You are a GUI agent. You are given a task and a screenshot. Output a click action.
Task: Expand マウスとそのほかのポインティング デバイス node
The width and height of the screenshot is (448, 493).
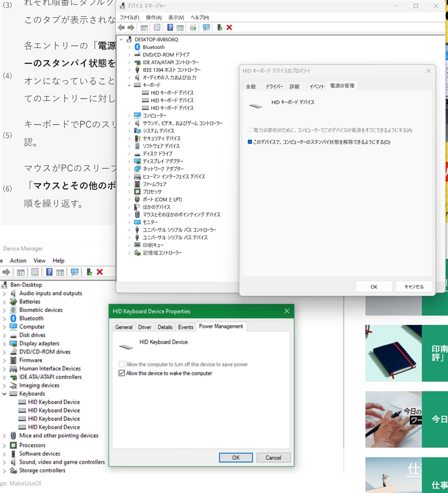tap(129, 215)
